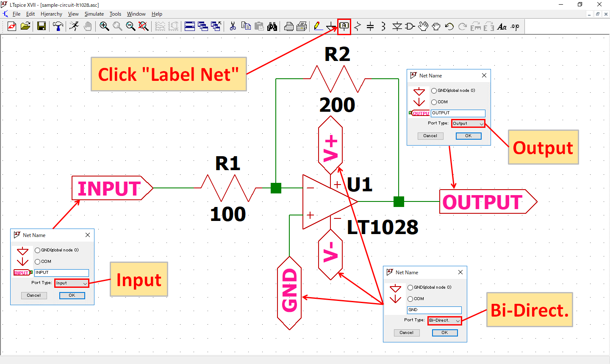
Task: Select GND radio in OUTPUT Net Name dialog
Action: pyautogui.click(x=434, y=91)
